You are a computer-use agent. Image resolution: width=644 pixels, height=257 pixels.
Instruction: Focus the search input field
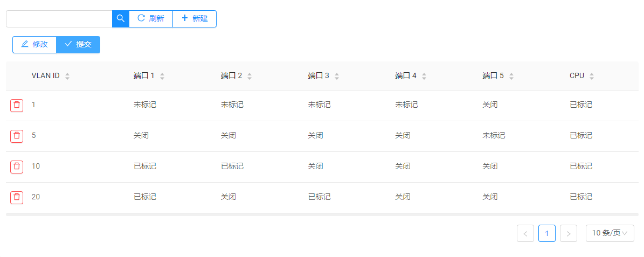(x=59, y=18)
